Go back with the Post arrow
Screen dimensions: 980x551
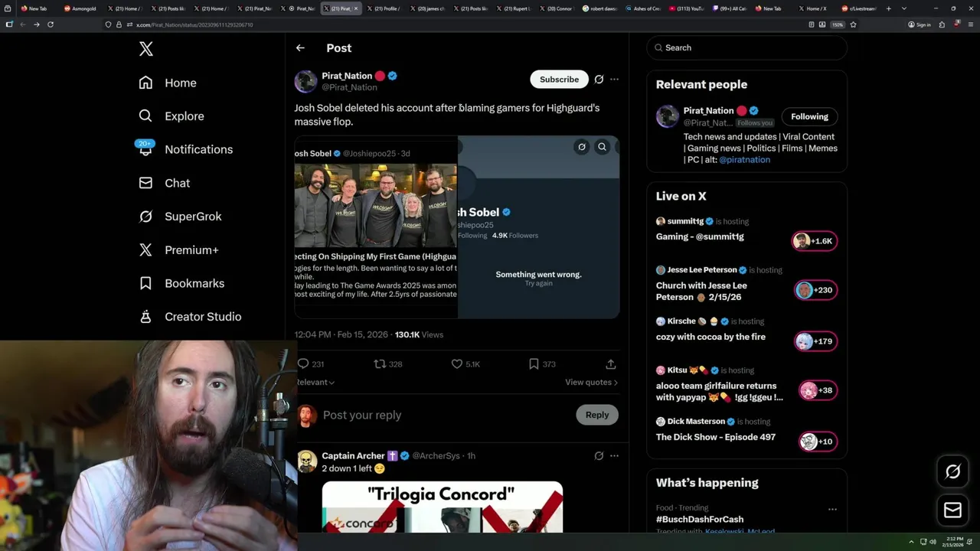300,47
